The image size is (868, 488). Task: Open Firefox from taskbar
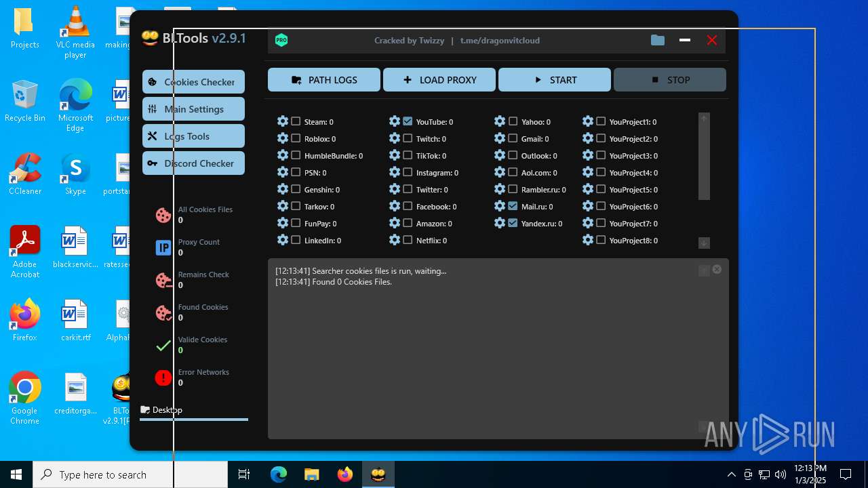pyautogui.click(x=345, y=474)
